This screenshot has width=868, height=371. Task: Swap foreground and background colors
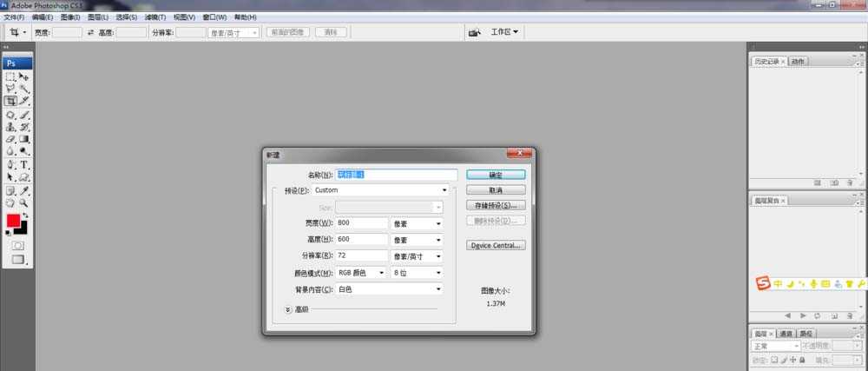coord(25,215)
